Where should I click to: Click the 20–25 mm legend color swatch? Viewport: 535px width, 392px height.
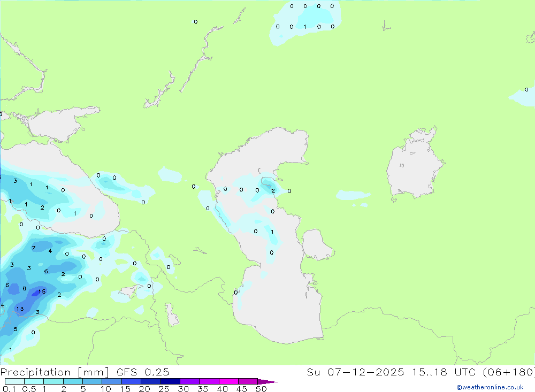click(x=151, y=381)
